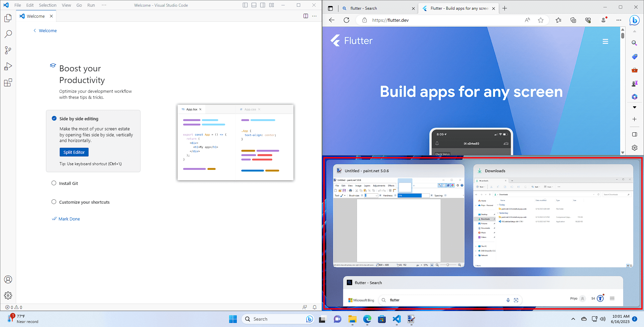This screenshot has width=644, height=327.
Task: Expand the overflow menu after Run in VS Code
Action: pos(104,5)
